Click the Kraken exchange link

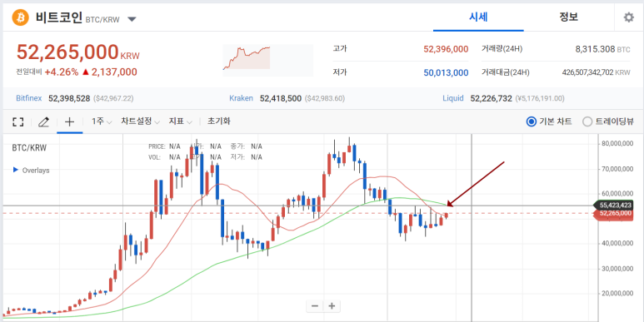(241, 98)
